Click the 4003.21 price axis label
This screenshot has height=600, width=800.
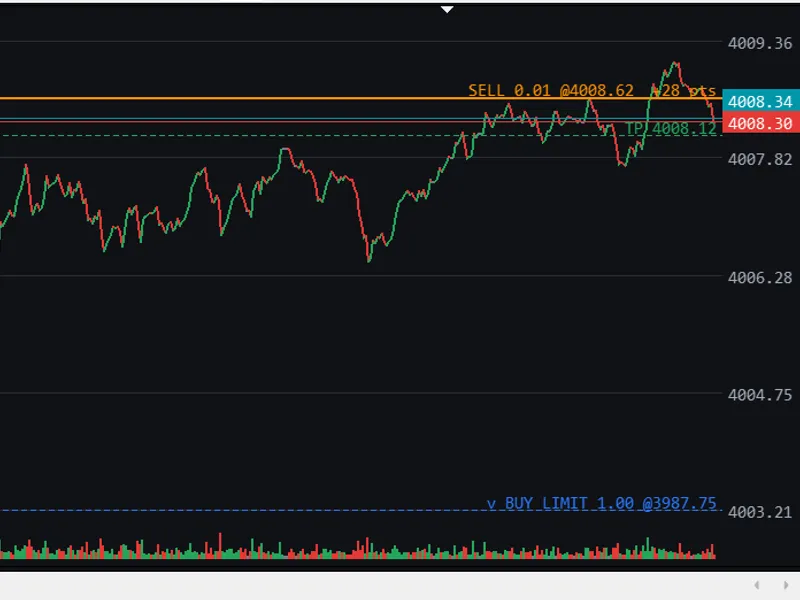click(760, 512)
